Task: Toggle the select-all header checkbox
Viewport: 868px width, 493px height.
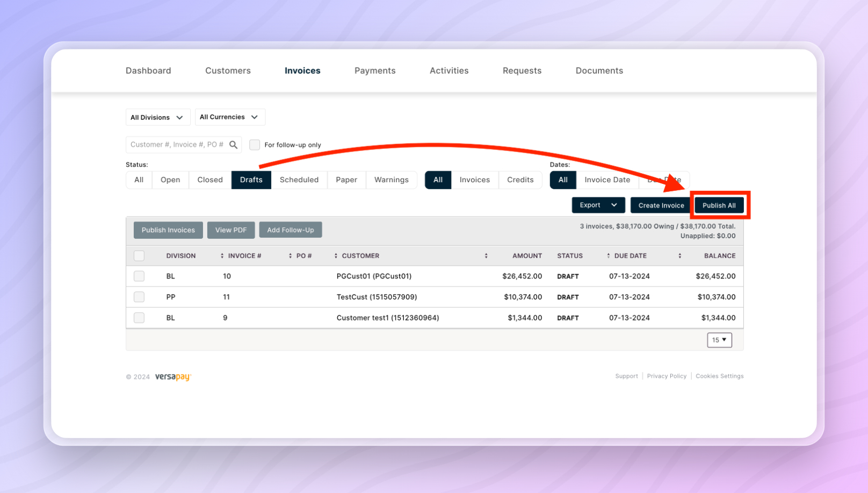Action: coord(139,256)
